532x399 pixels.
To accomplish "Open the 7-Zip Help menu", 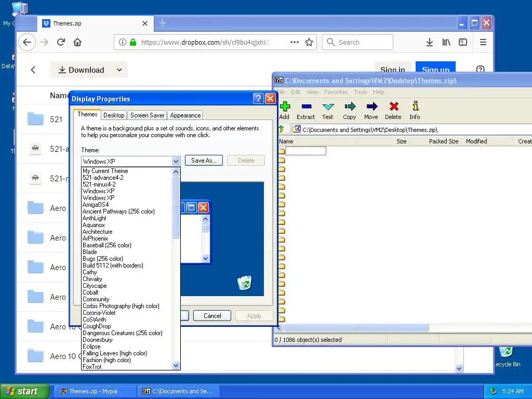I will click(378, 92).
